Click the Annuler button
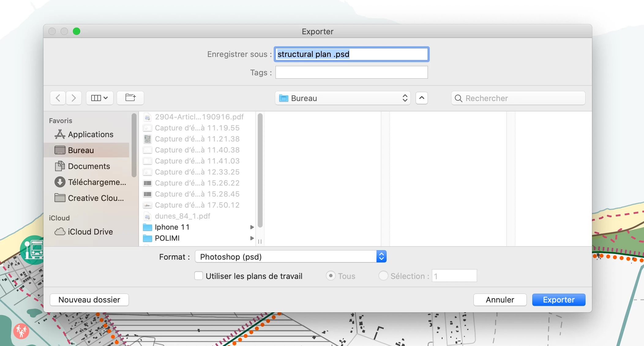 [x=500, y=300]
